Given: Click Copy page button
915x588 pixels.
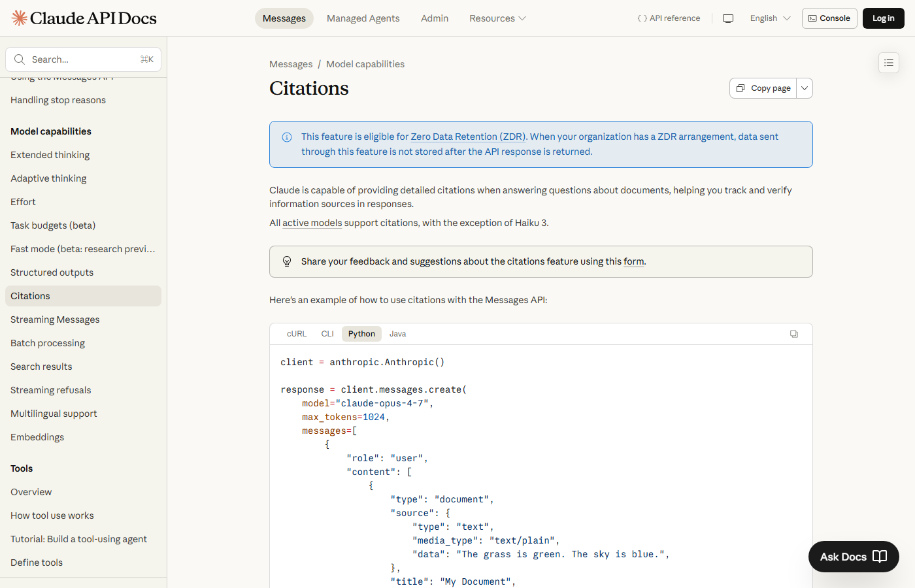Looking at the screenshot, I should [x=763, y=88].
